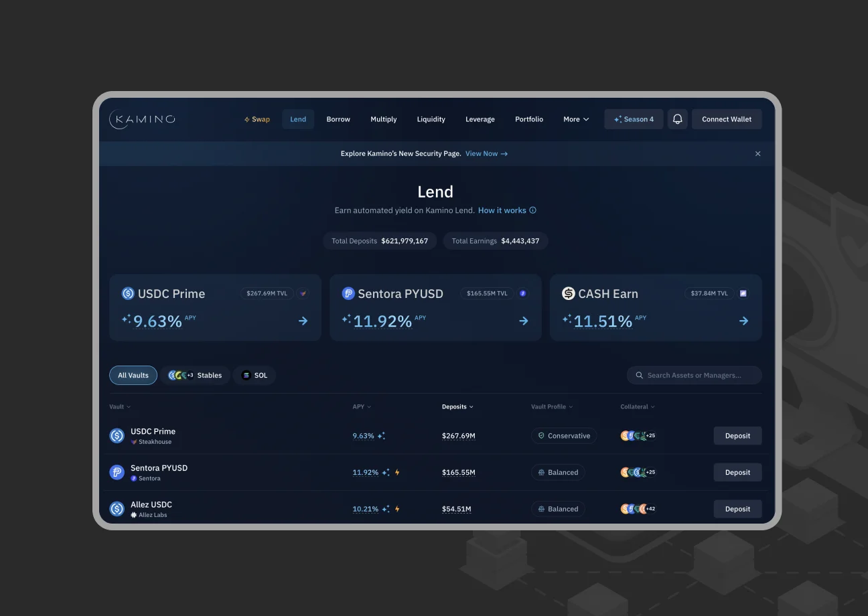Sort by the Vault Profile column
The height and width of the screenshot is (616, 868).
pos(552,407)
